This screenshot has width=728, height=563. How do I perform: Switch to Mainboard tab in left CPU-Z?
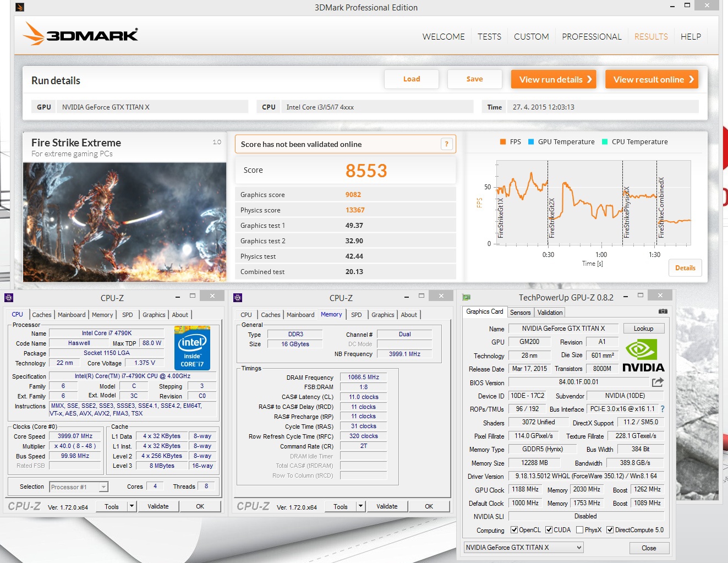(72, 315)
